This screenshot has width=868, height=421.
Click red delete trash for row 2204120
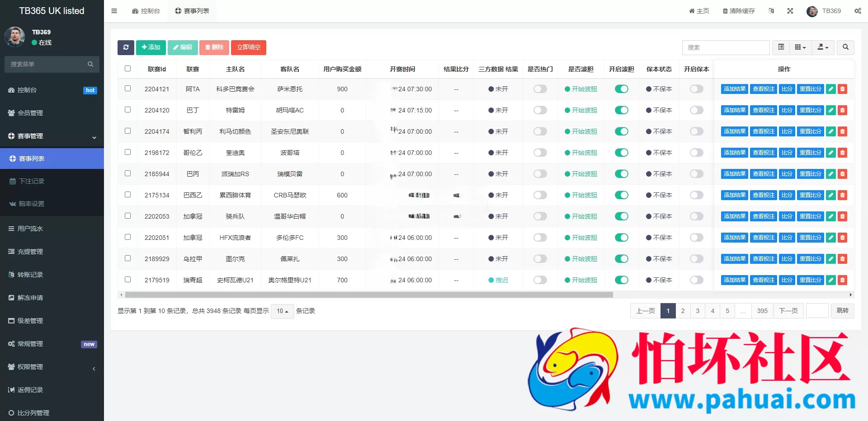coord(842,110)
